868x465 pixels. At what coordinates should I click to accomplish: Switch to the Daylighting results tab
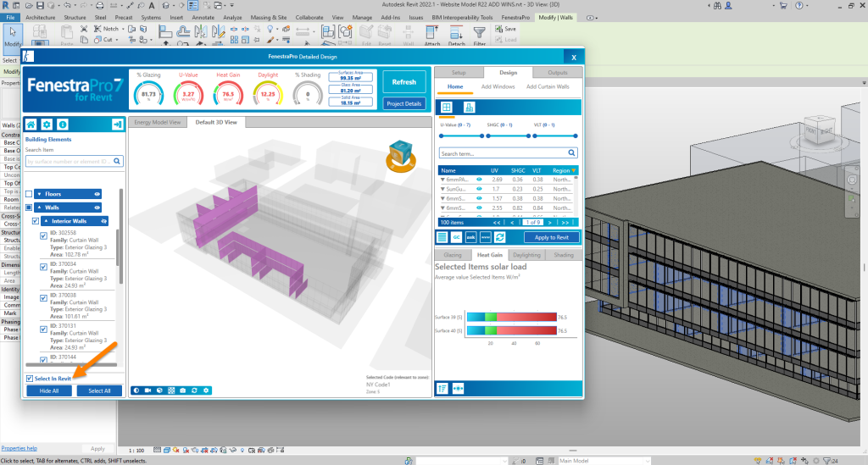526,255
